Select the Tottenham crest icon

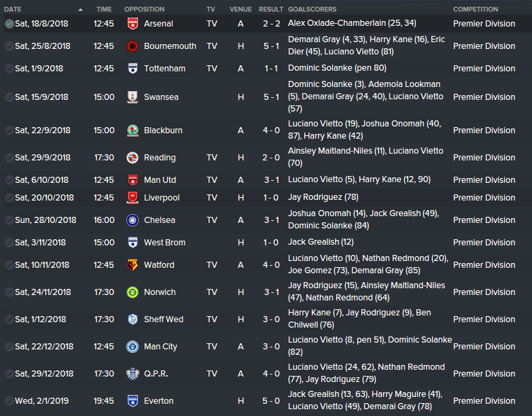tap(132, 69)
